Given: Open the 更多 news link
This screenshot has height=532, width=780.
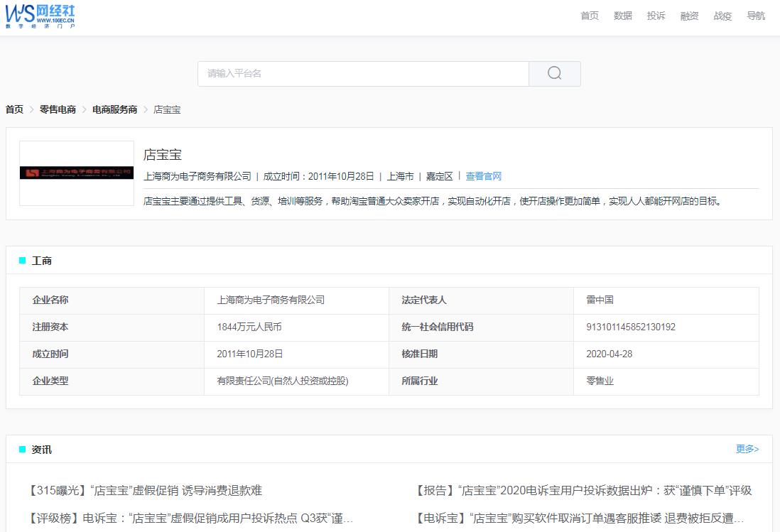Looking at the screenshot, I should 747,449.
